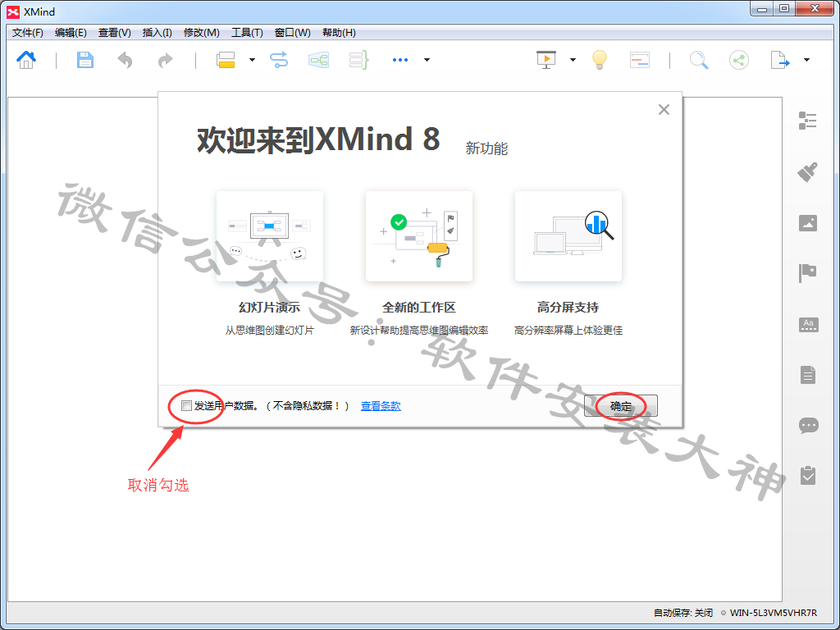The image size is (840, 630).
Task: Select the 幻灯片演示 feature thumbnail
Action: coord(269,235)
